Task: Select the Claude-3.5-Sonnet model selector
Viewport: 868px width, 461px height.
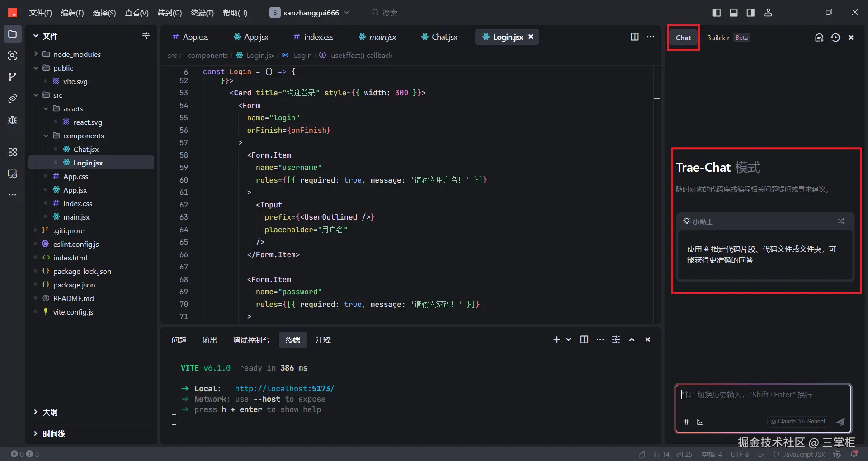Action: click(x=798, y=422)
